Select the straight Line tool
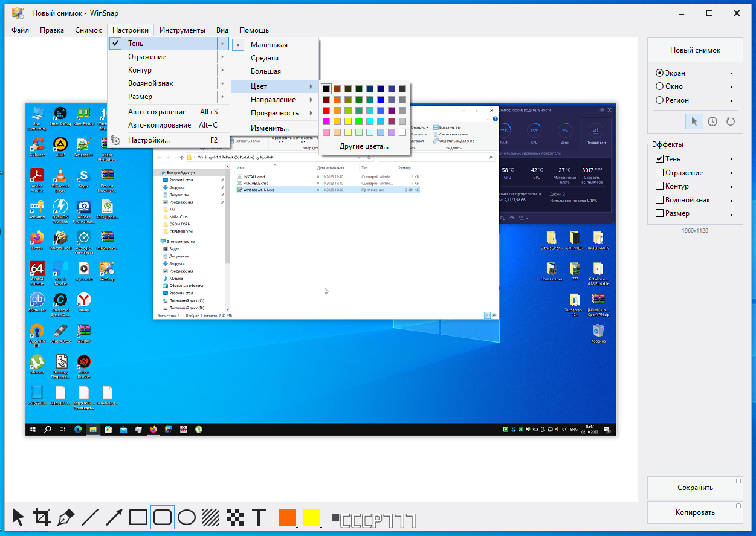The width and height of the screenshot is (756, 536). (x=90, y=517)
